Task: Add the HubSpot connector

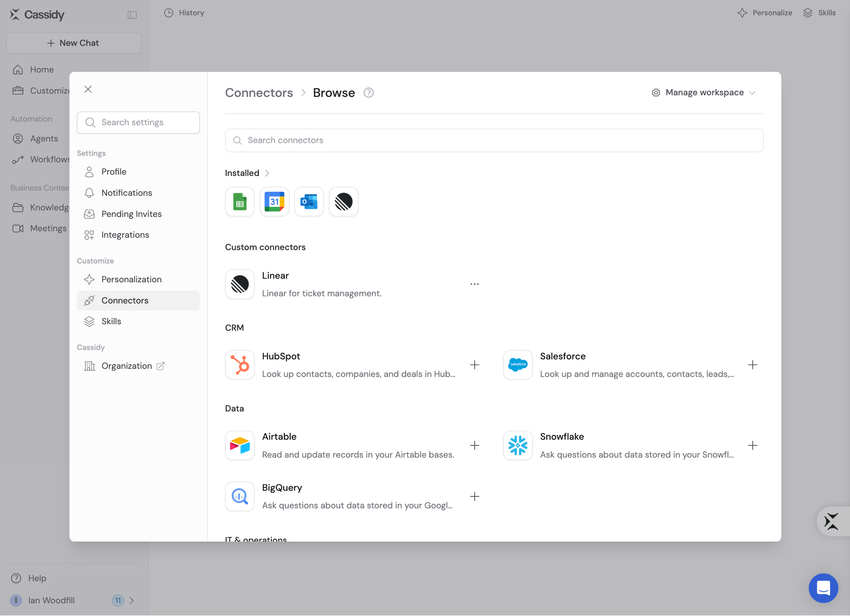Action: 474,365
